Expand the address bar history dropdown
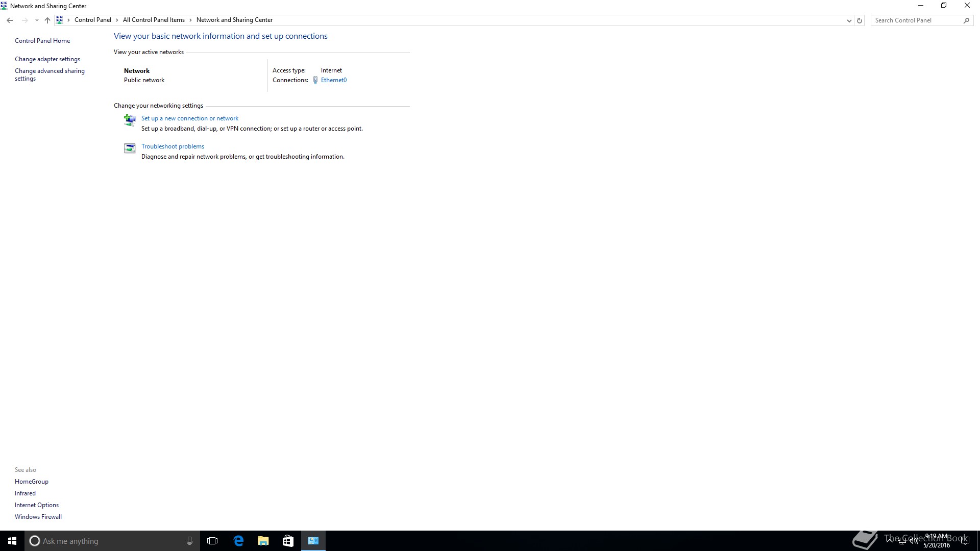This screenshot has width=980, height=551. [849, 20]
